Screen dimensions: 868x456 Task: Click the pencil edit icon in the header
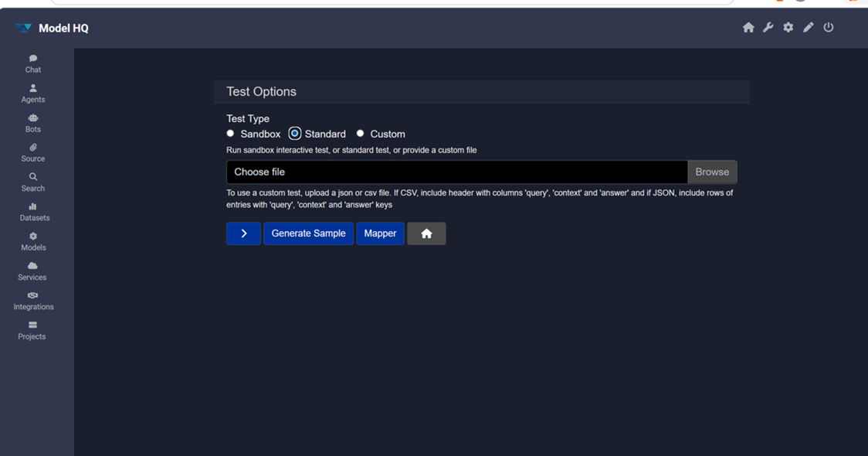coord(808,27)
